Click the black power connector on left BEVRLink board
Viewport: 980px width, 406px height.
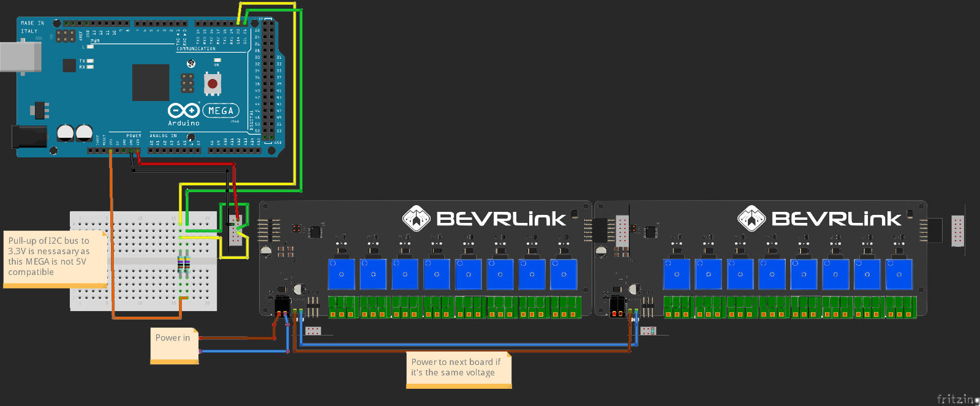[x=283, y=304]
